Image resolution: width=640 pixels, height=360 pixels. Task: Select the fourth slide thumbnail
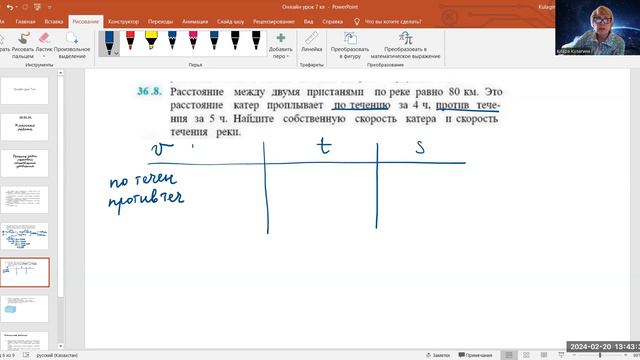[24, 200]
